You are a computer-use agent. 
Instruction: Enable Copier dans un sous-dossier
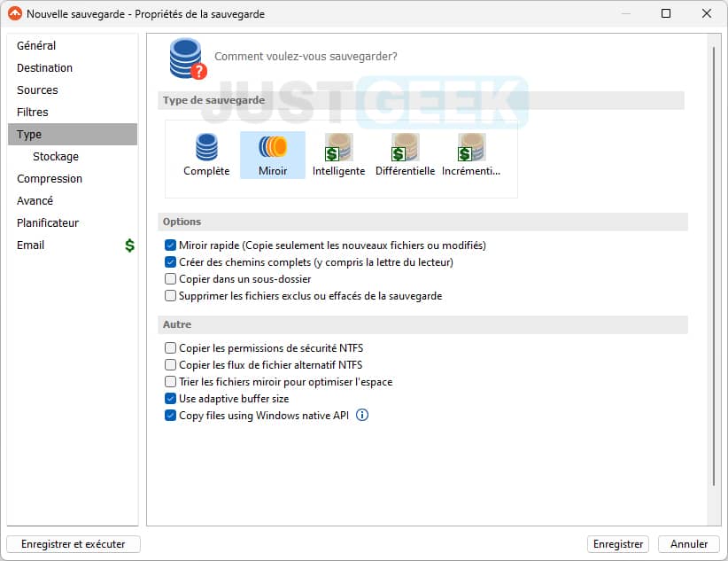[170, 278]
